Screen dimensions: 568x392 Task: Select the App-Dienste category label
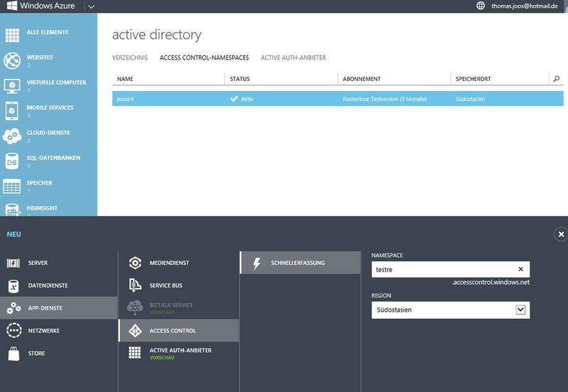point(45,308)
